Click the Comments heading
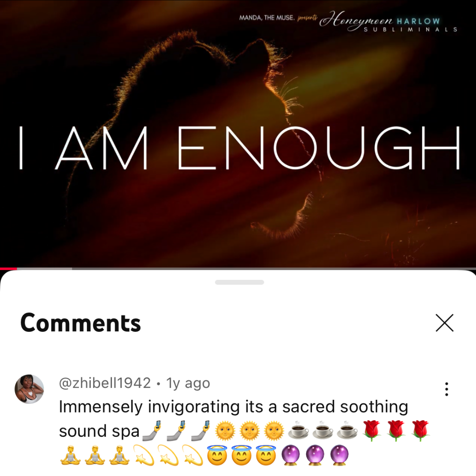This screenshot has height=476, width=476. [81, 323]
